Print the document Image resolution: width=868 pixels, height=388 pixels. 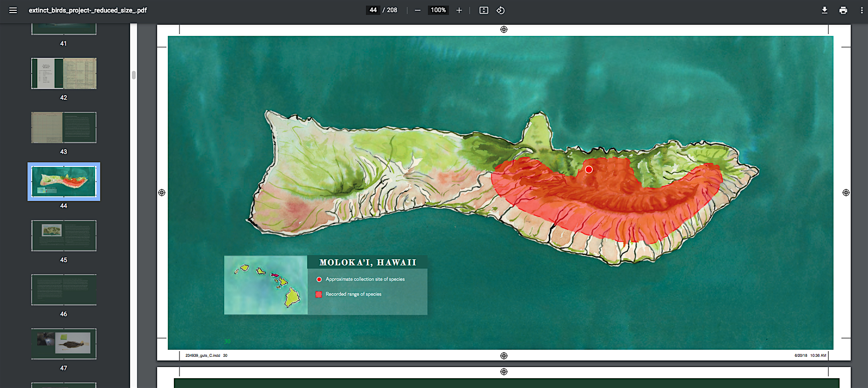pos(843,10)
